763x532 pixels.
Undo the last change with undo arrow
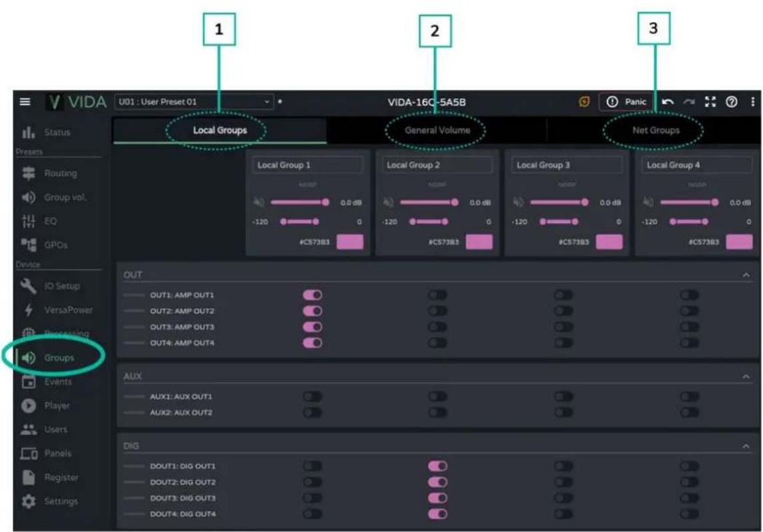[x=668, y=102]
